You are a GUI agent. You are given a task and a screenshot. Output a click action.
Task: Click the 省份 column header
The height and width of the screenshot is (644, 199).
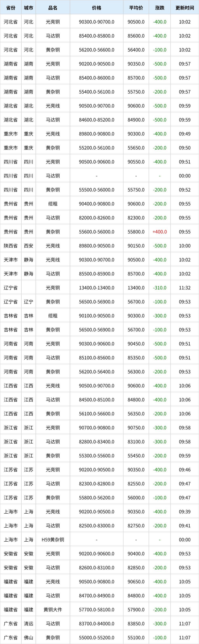(11, 8)
